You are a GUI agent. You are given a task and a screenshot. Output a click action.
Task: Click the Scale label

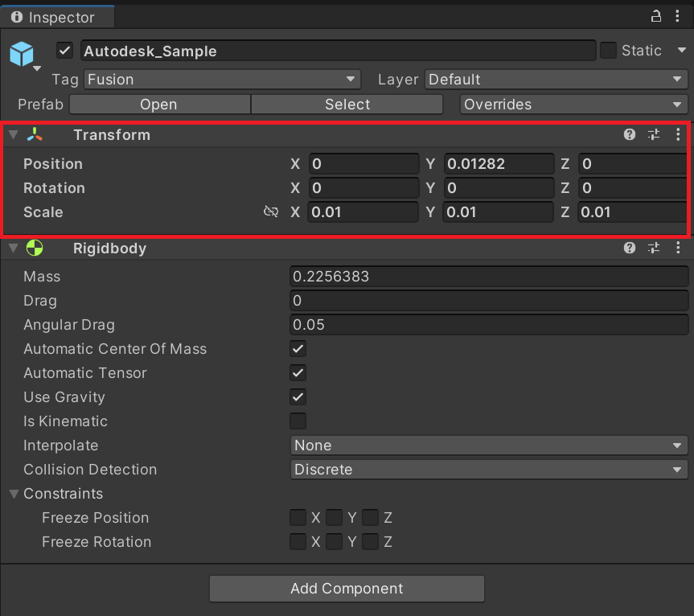click(x=43, y=212)
